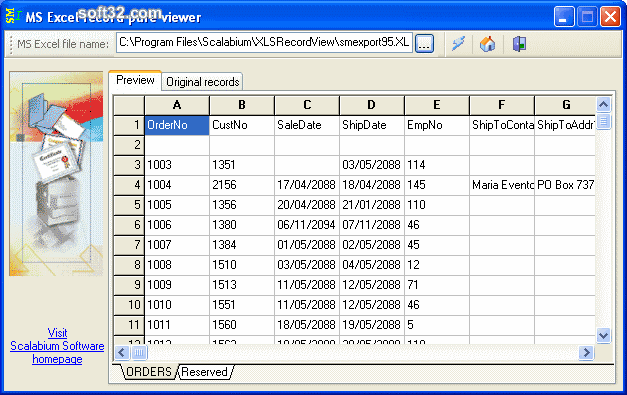Click the Maria Evento cell
This screenshot has height=395, width=627.
[502, 185]
